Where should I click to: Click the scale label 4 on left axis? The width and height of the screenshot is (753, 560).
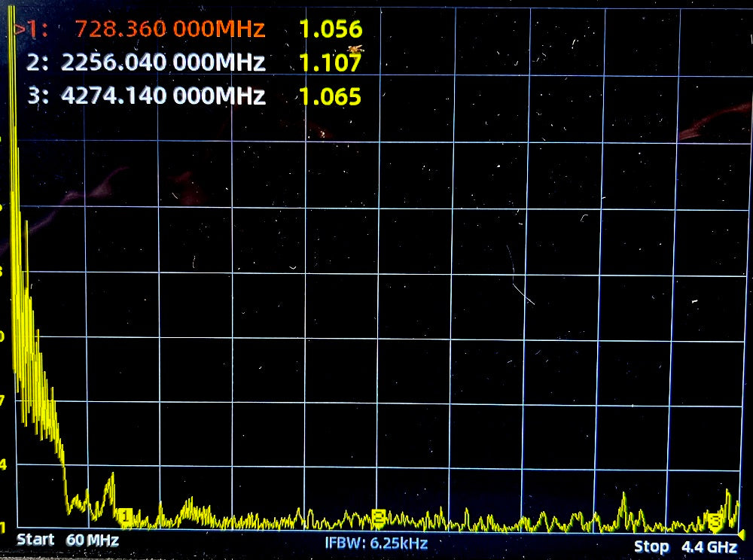pyautogui.click(x=4, y=465)
